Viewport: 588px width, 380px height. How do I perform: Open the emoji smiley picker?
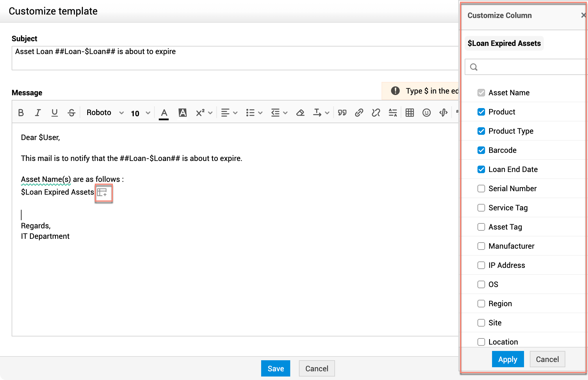(x=426, y=113)
